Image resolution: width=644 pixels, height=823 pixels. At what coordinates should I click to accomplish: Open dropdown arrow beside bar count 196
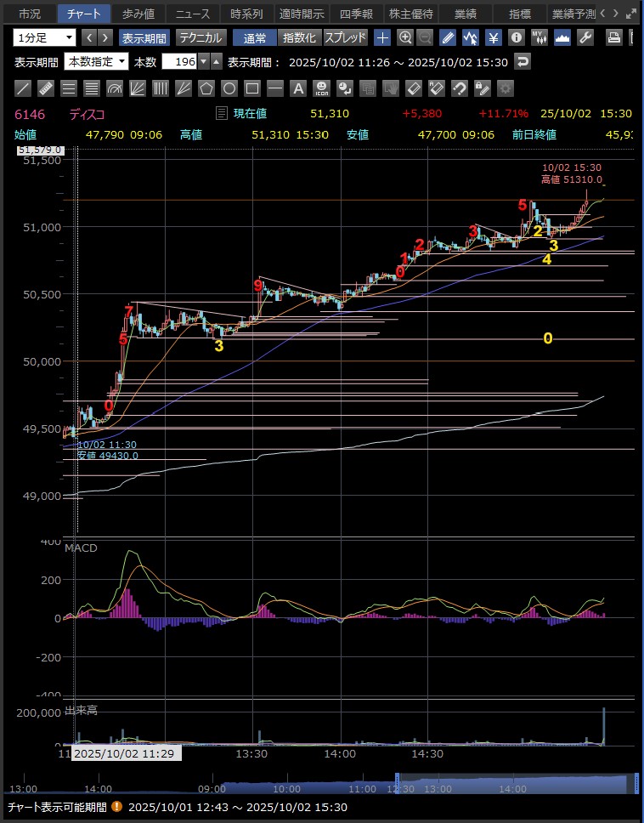coord(203,61)
